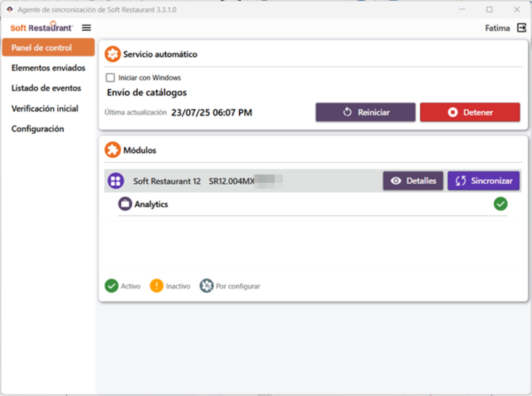Open Panel de control section
The height and width of the screenshot is (396, 532).
click(x=48, y=47)
